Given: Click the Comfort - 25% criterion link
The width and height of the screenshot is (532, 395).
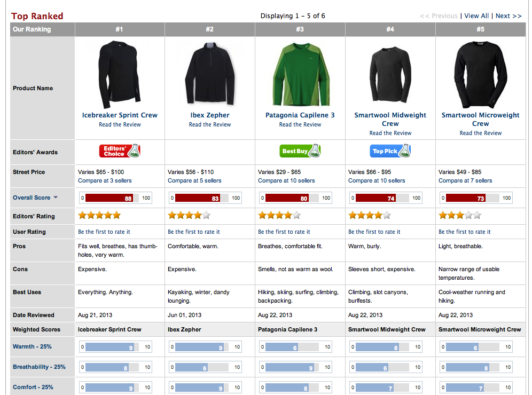Looking at the screenshot, I should point(33,387).
